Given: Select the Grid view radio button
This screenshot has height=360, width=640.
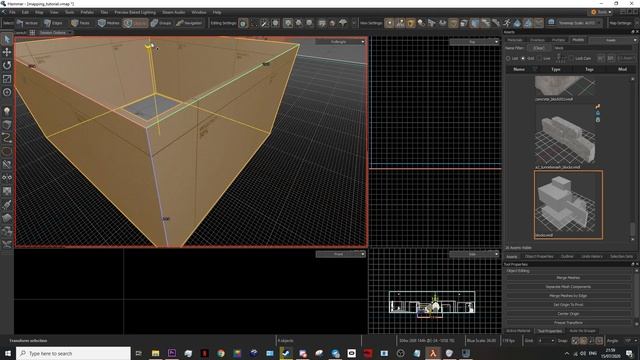Looking at the screenshot, I should tap(523, 58).
